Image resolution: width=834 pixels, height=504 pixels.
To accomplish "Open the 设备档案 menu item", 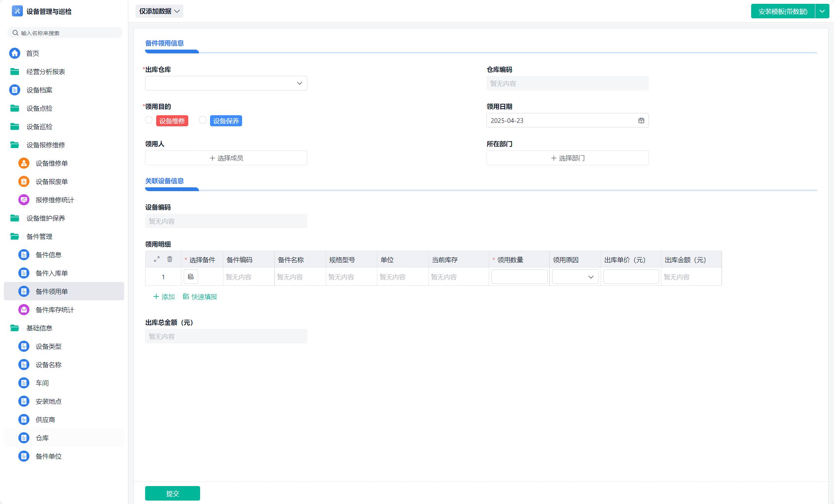I will point(39,90).
